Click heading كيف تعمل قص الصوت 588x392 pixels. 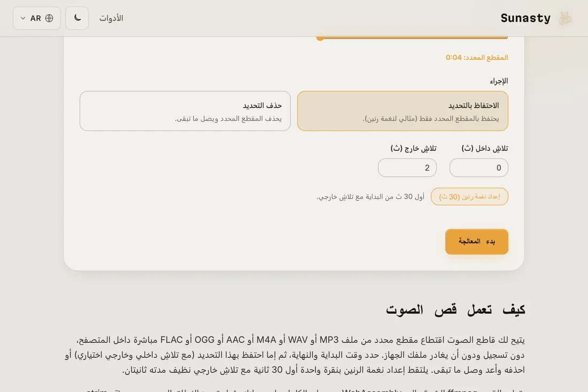[455, 310]
